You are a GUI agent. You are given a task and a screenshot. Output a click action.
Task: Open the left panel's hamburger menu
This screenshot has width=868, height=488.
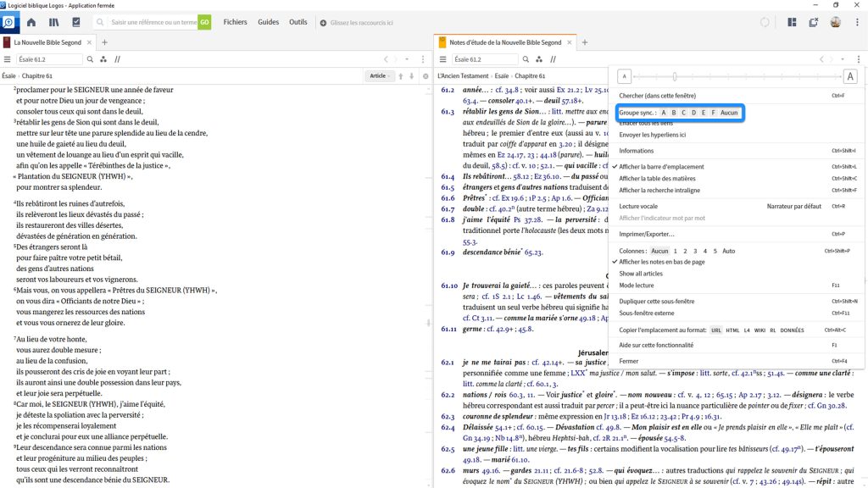point(7,59)
